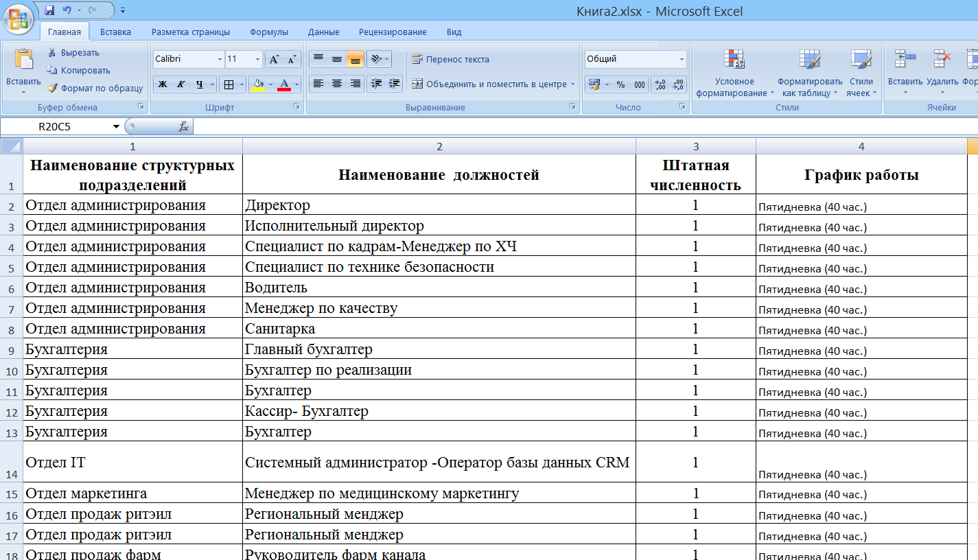The image size is (978, 560).
Task: Cut selection with Вырезать
Action: [73, 52]
